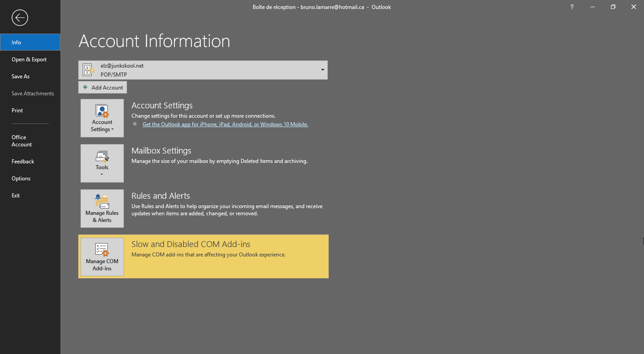Click the Account Information heading
The width and height of the screenshot is (644, 354).
[154, 41]
